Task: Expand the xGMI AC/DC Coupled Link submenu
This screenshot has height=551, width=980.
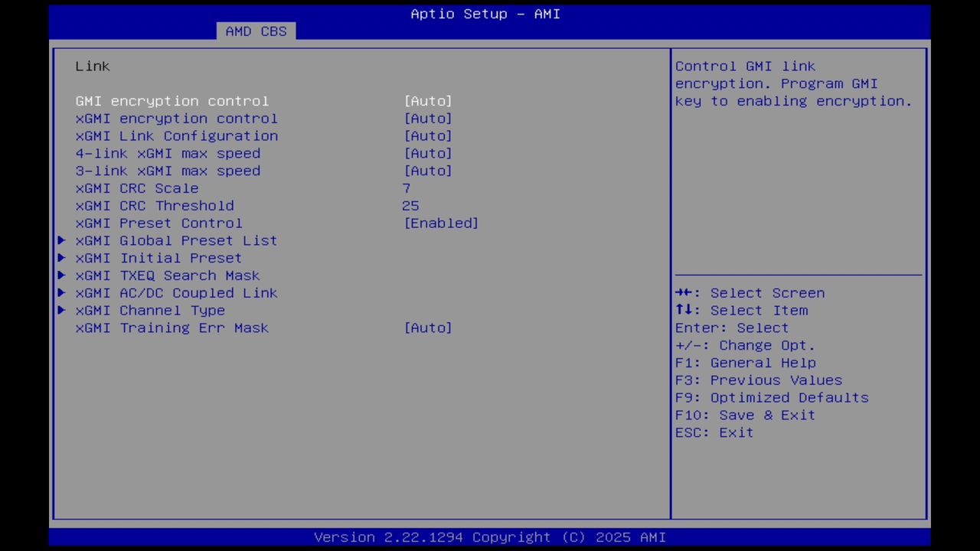Action: (176, 292)
